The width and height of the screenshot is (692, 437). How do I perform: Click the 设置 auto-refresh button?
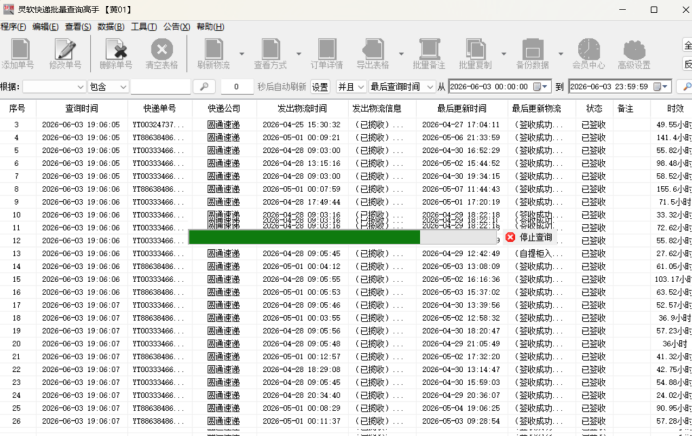(320, 87)
